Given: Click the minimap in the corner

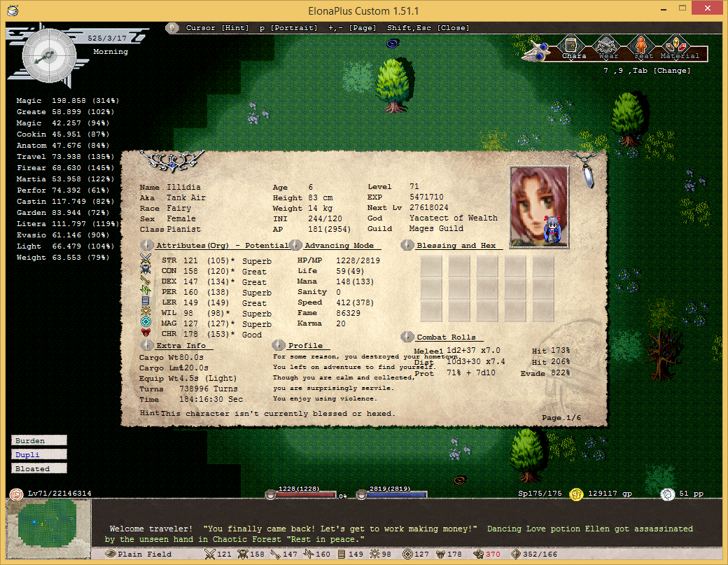Looking at the screenshot, I should click(48, 529).
